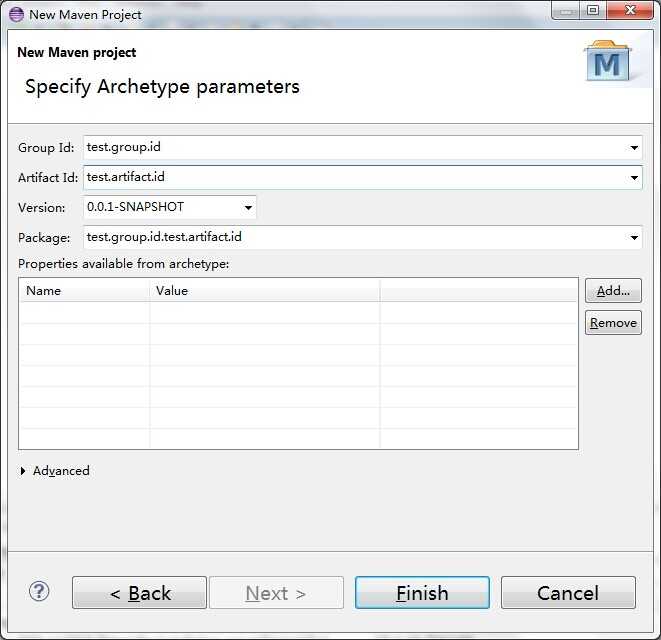Click the Finish button
Viewport: 661px width, 640px height.
tap(422, 592)
